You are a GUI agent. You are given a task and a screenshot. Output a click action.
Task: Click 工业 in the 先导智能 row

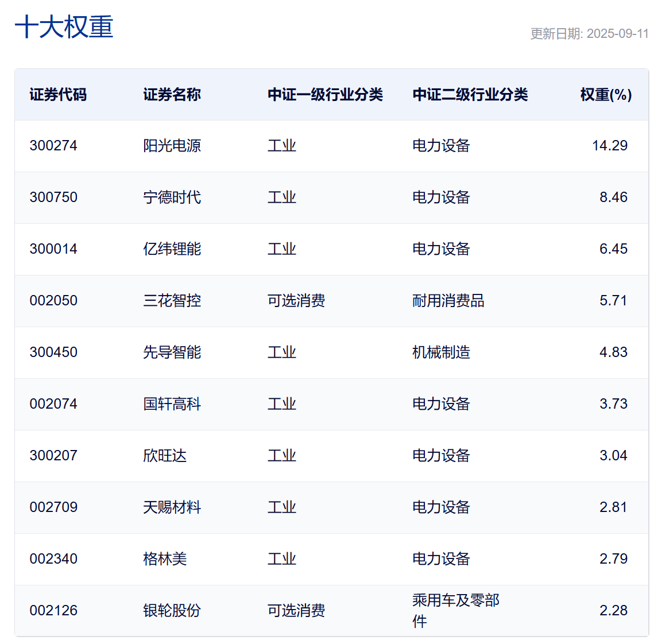point(282,352)
